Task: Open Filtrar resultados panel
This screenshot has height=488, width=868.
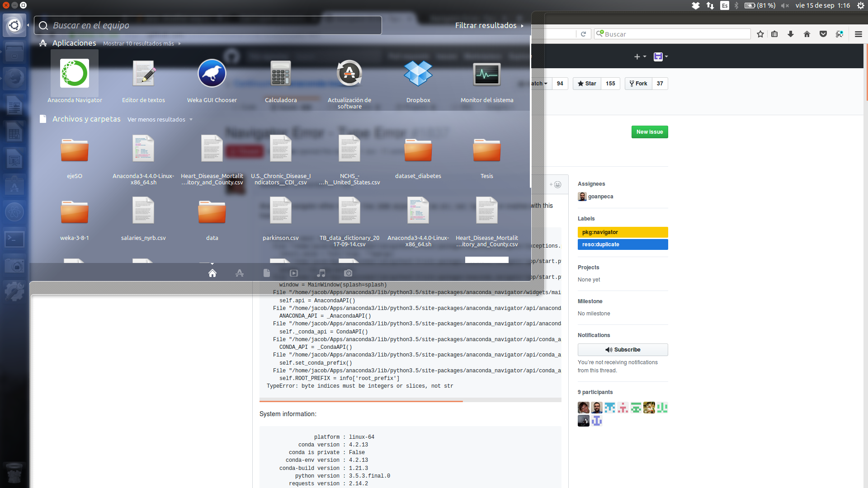Action: (x=489, y=25)
